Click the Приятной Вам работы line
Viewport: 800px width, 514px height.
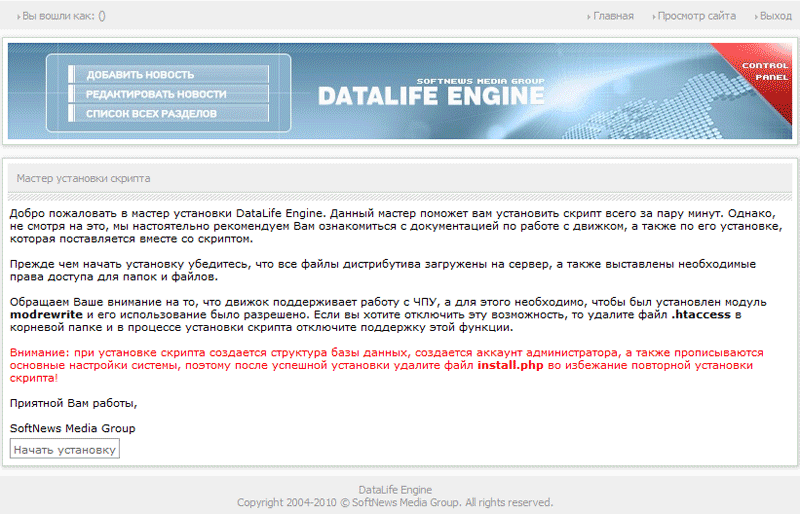pos(73,403)
